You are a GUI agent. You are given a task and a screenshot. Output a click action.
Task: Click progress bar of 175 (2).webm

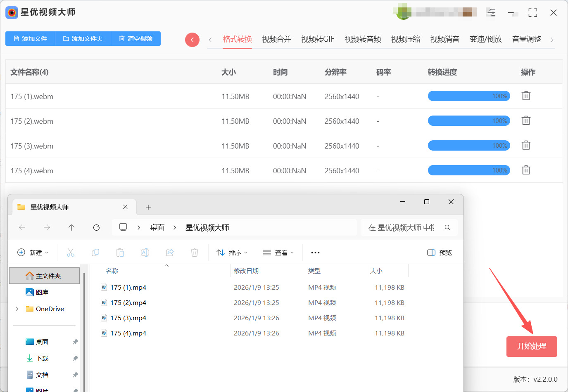(469, 120)
